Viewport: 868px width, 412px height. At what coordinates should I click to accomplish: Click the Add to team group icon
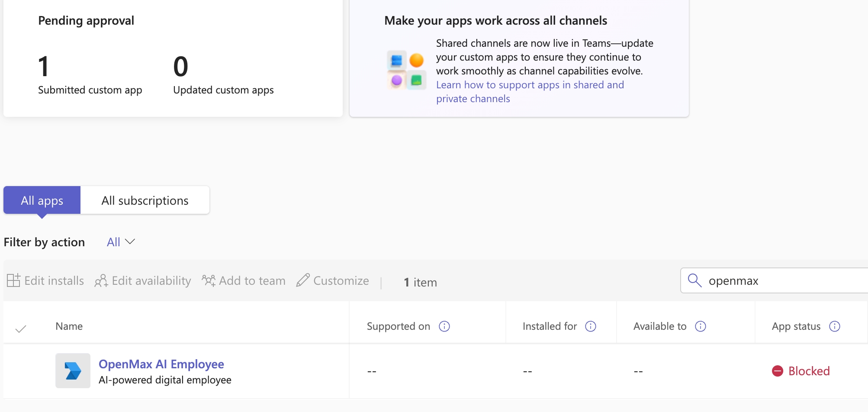(209, 280)
